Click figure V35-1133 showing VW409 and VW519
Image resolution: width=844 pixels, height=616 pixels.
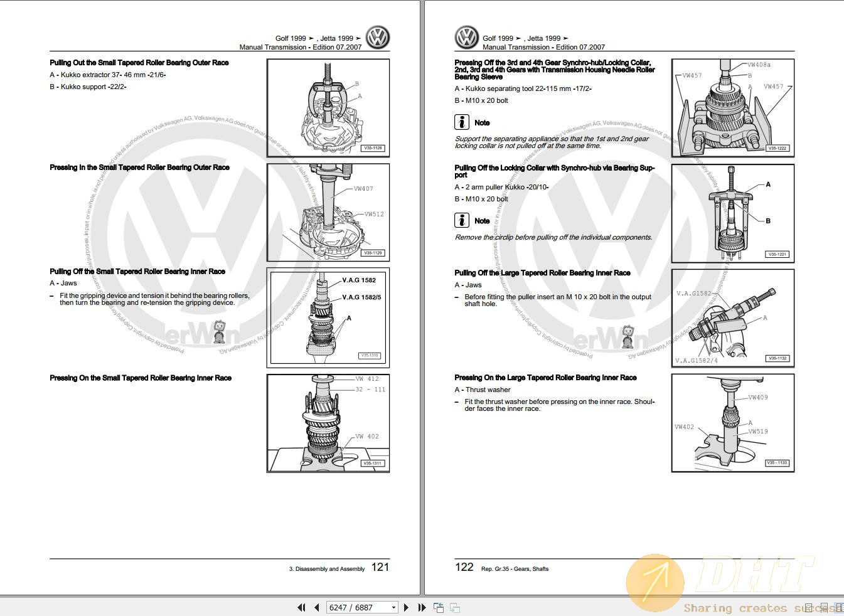coord(733,423)
